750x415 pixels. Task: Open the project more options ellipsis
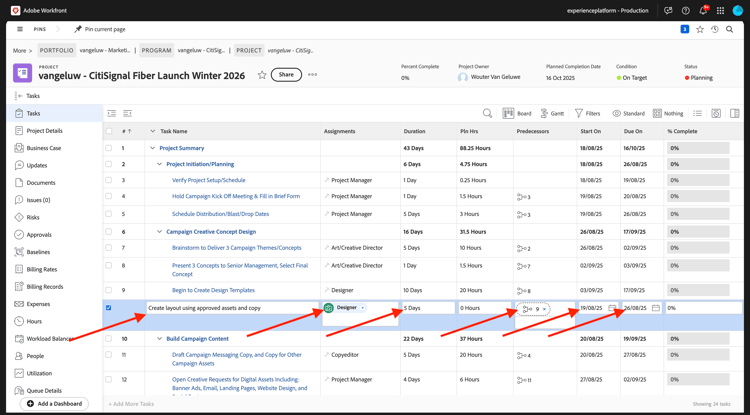(312, 75)
